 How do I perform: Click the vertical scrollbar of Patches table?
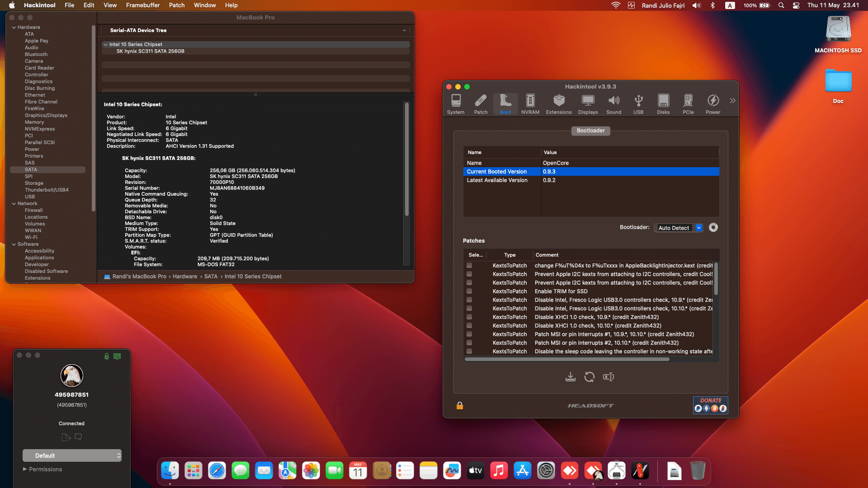click(716, 279)
